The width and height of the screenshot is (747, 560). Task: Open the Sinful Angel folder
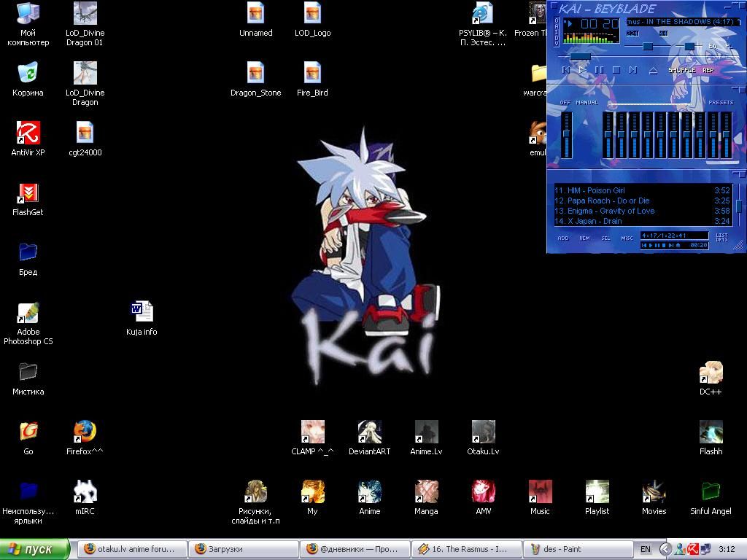coord(711,497)
